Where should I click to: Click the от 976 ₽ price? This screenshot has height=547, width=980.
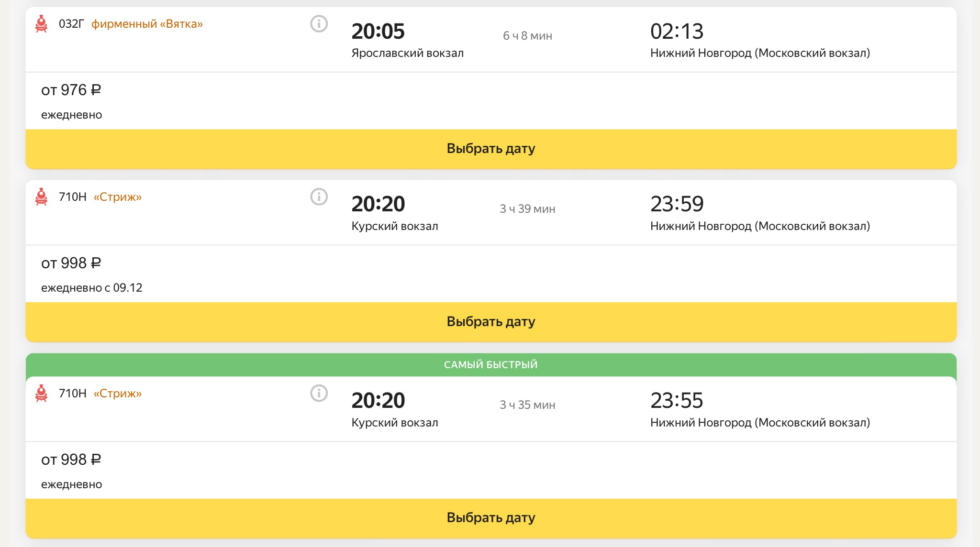pyautogui.click(x=71, y=90)
